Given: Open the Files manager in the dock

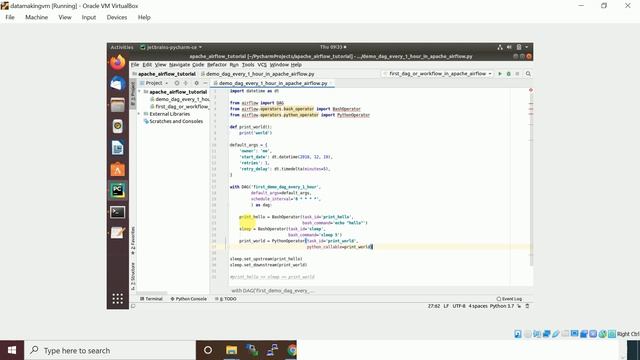Looking at the screenshot, I should [118, 105].
